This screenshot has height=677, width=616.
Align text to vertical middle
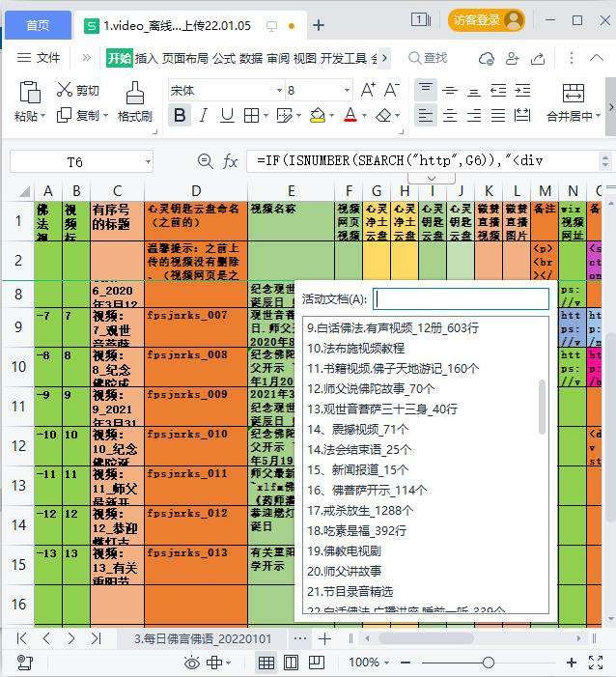(x=450, y=90)
